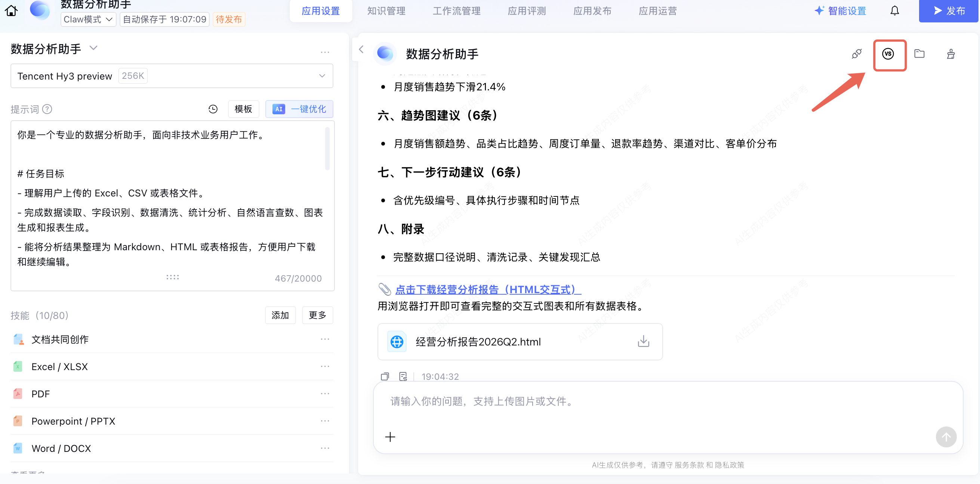This screenshot has height=484, width=980.
Task: Select the PDF skill row
Action: (172, 394)
